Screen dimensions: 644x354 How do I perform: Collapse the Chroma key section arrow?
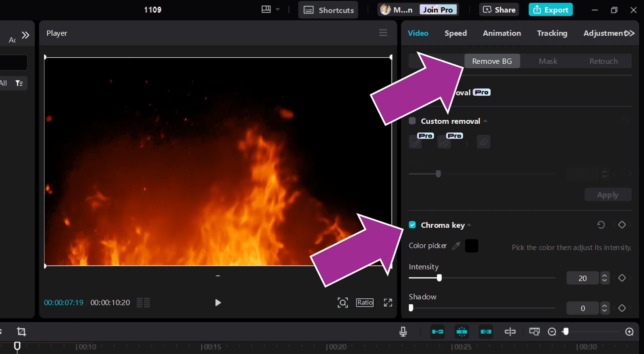pos(469,225)
